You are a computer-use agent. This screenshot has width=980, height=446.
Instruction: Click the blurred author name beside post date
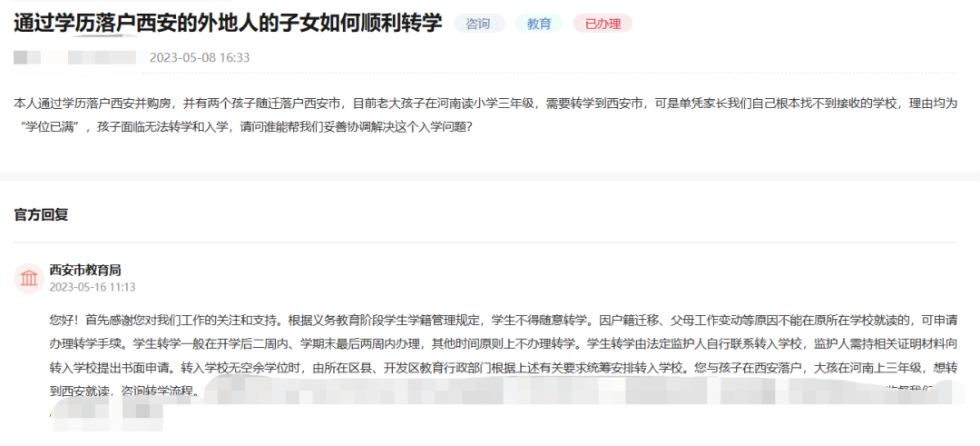[x=75, y=57]
